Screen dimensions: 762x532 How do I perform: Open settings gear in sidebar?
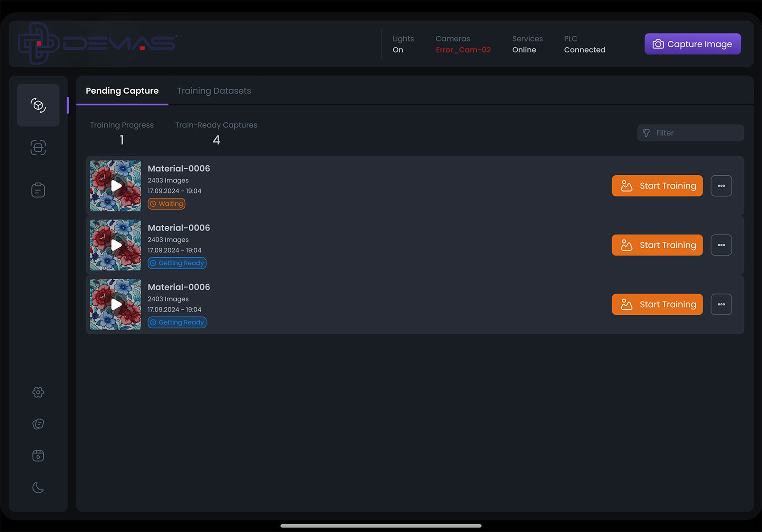coord(38,392)
